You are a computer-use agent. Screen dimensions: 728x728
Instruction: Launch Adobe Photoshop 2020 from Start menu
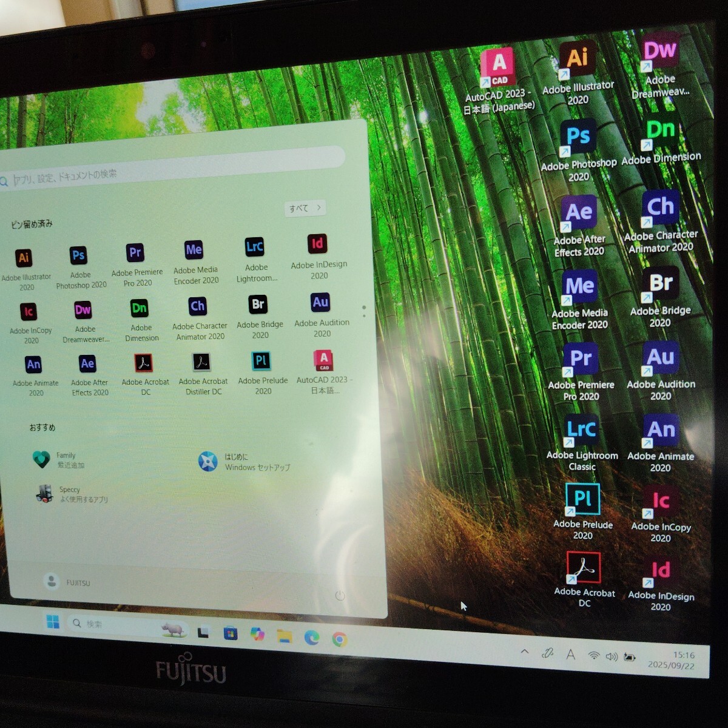click(79, 268)
